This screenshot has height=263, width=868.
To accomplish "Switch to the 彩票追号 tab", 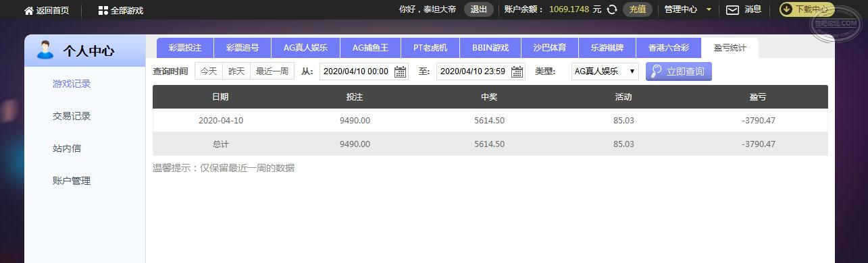I will [242, 48].
